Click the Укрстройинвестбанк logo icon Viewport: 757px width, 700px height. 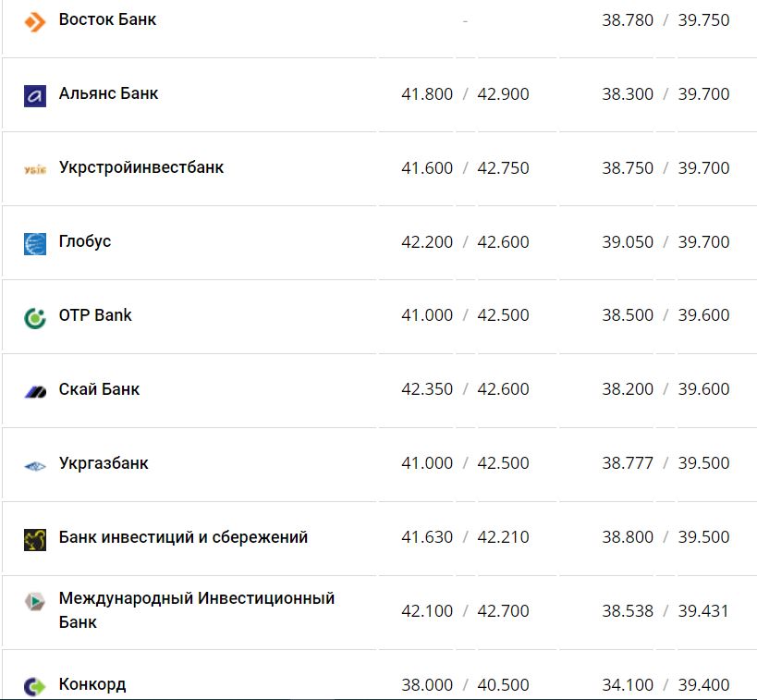35,169
